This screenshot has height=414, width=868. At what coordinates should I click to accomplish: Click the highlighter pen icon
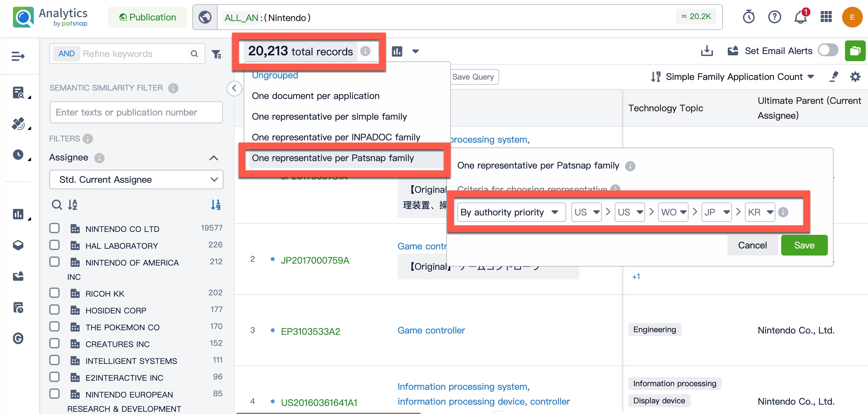click(x=834, y=77)
